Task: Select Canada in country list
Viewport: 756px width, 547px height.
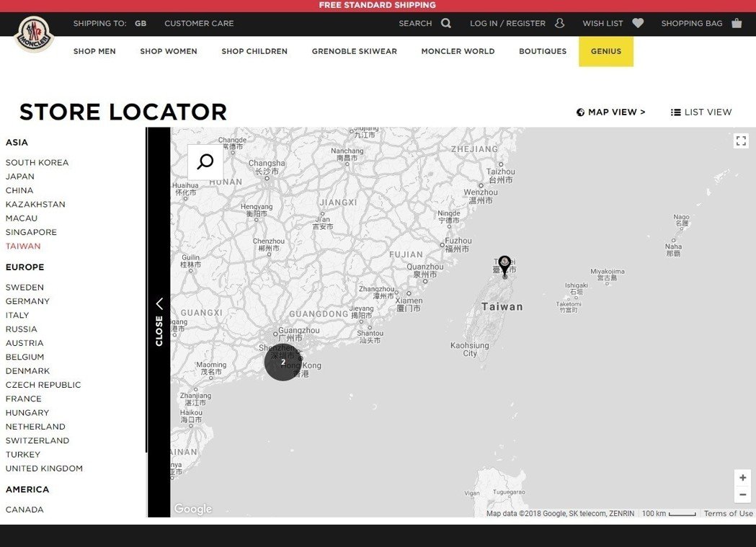Action: click(25, 510)
